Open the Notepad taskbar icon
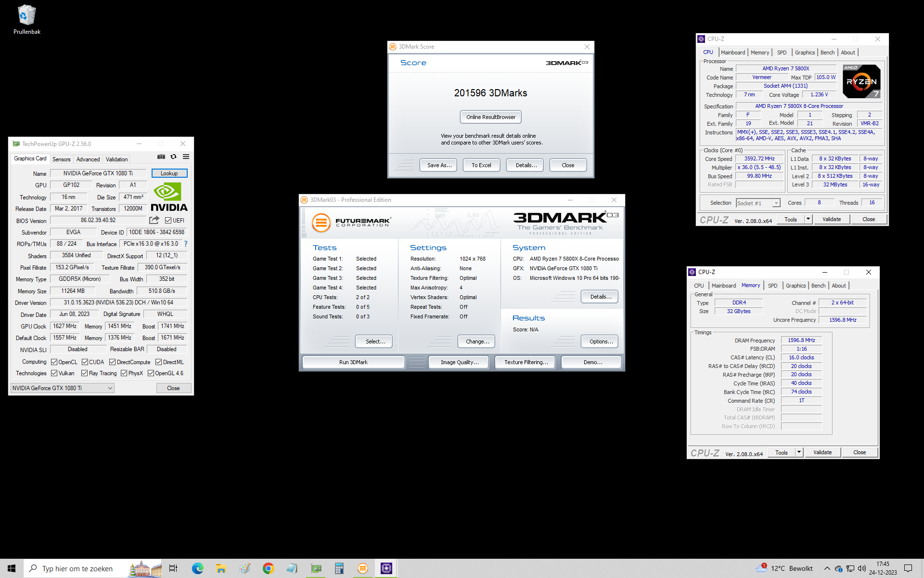This screenshot has height=578, width=924. click(292, 568)
